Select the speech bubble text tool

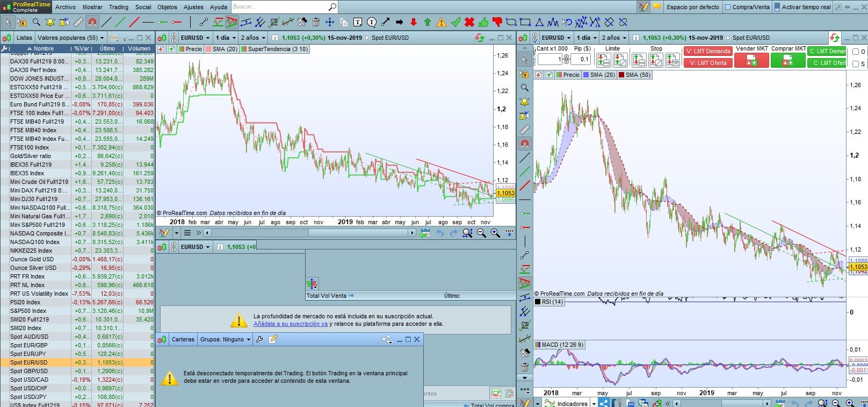pyautogui.click(x=372, y=22)
